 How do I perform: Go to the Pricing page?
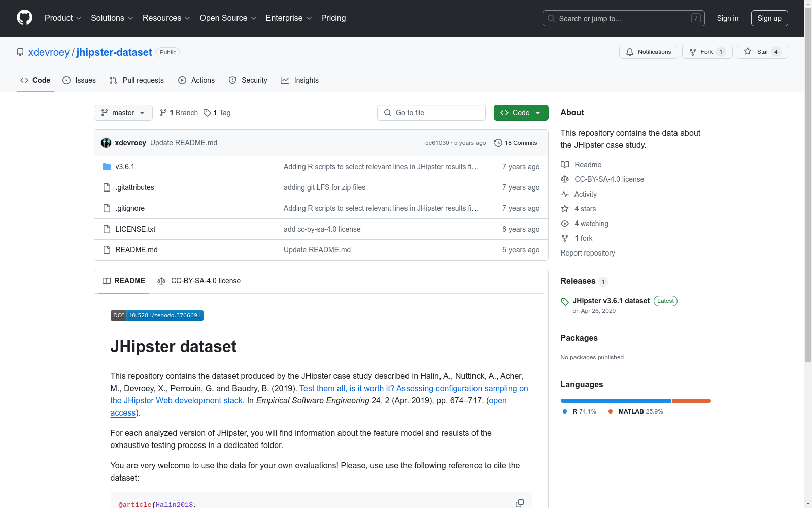coord(333,18)
